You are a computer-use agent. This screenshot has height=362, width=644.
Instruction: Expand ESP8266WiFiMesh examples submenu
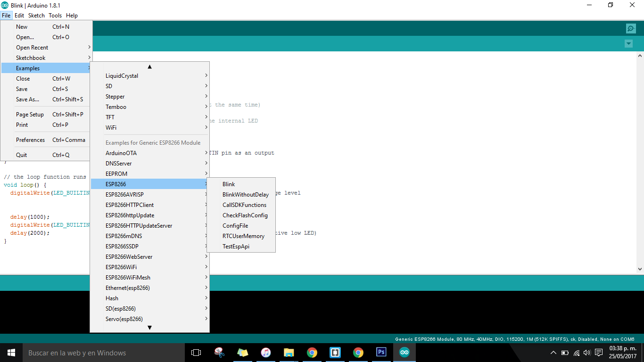click(x=149, y=278)
